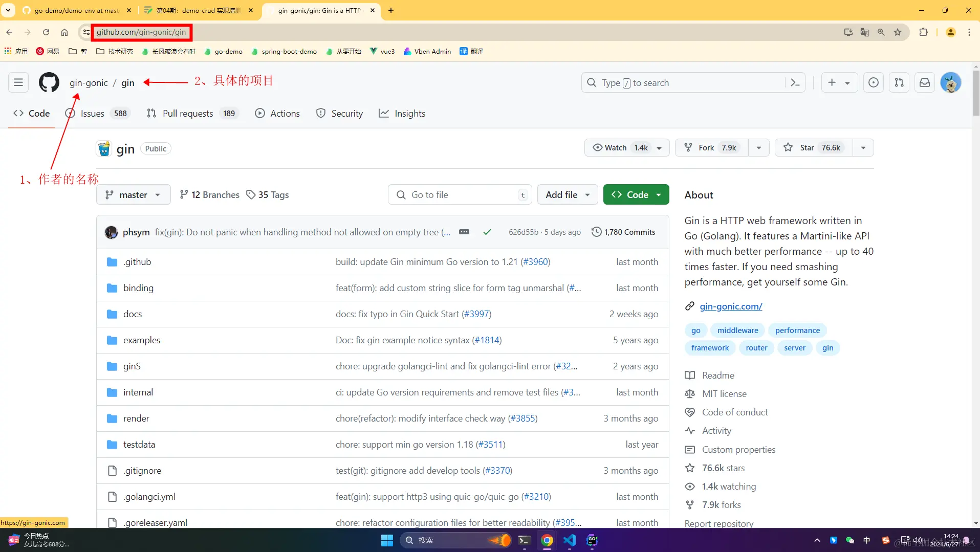Switch to the Insights tab
The width and height of the screenshot is (980, 552).
pos(402,114)
